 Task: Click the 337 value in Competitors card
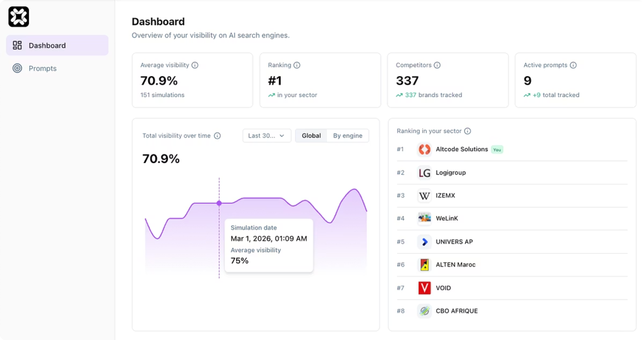pos(407,81)
